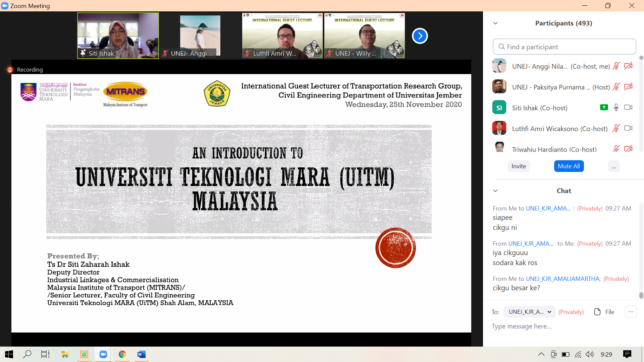Click the volume speaker tray icon

pos(589,354)
